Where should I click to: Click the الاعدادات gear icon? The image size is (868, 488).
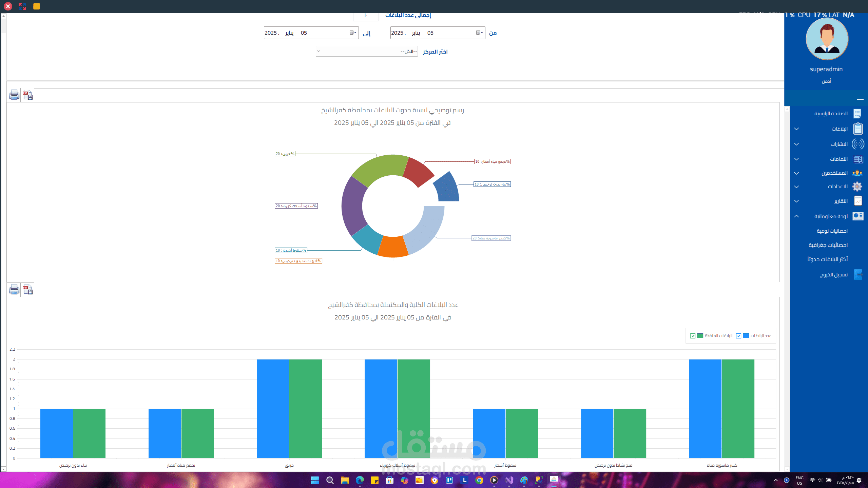click(857, 187)
